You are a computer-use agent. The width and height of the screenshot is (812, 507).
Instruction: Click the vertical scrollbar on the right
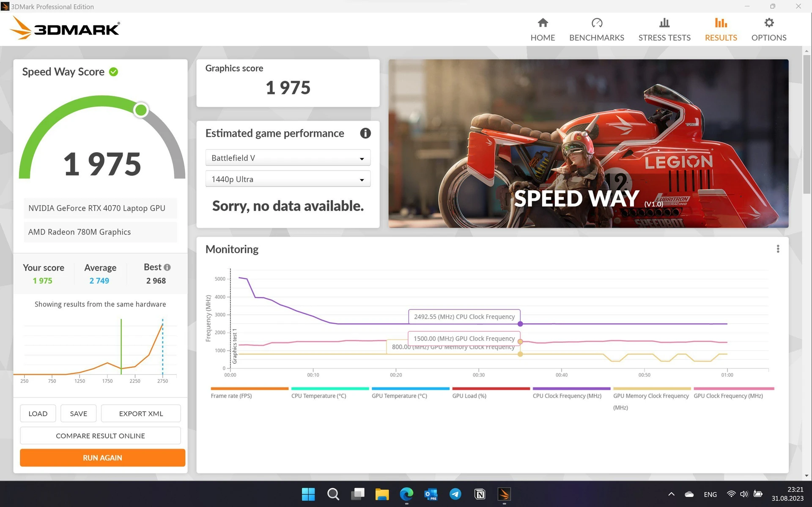point(807,123)
